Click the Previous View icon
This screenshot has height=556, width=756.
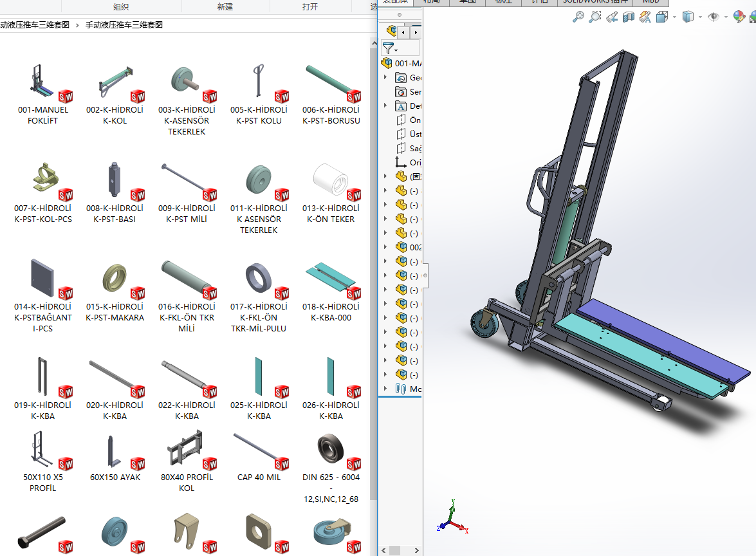point(613,17)
